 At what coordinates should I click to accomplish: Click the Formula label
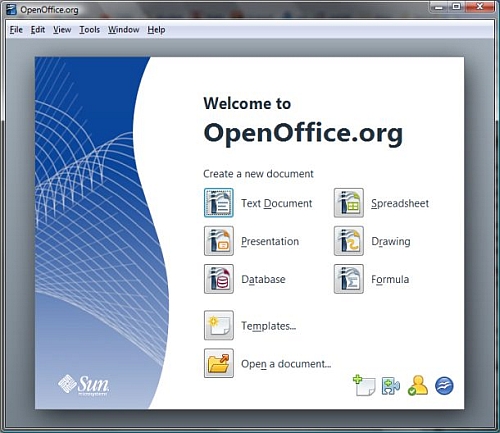(x=390, y=279)
